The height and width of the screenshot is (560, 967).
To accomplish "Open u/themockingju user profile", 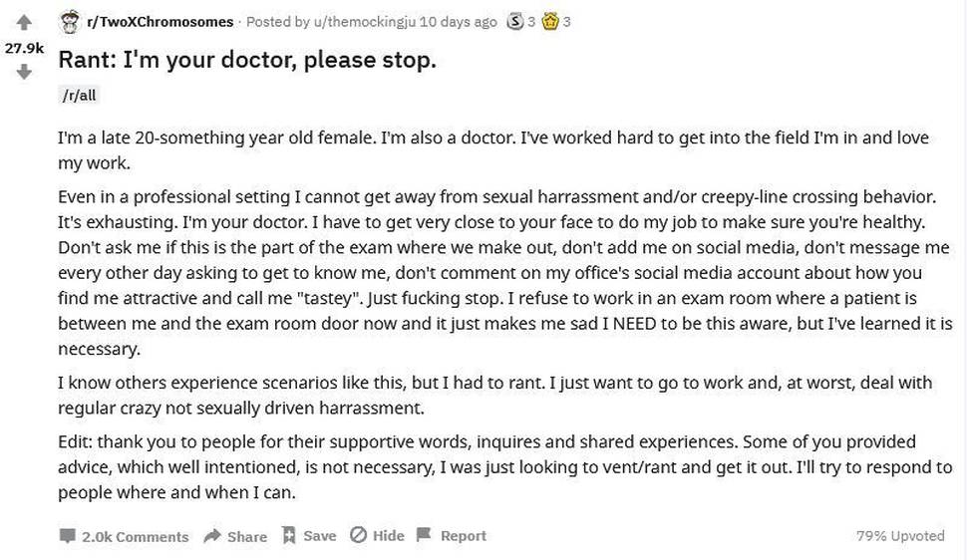I will pyautogui.click(x=365, y=22).
